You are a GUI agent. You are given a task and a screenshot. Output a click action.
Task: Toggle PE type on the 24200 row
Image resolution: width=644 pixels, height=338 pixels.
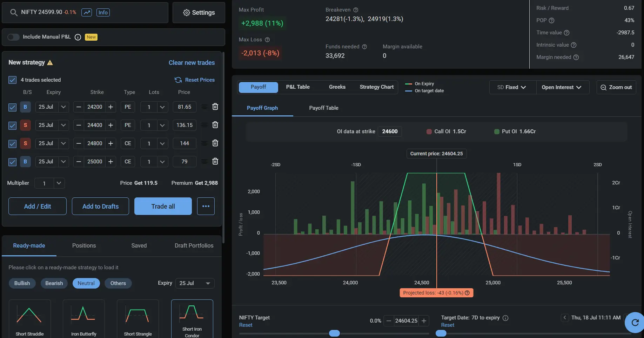click(128, 107)
